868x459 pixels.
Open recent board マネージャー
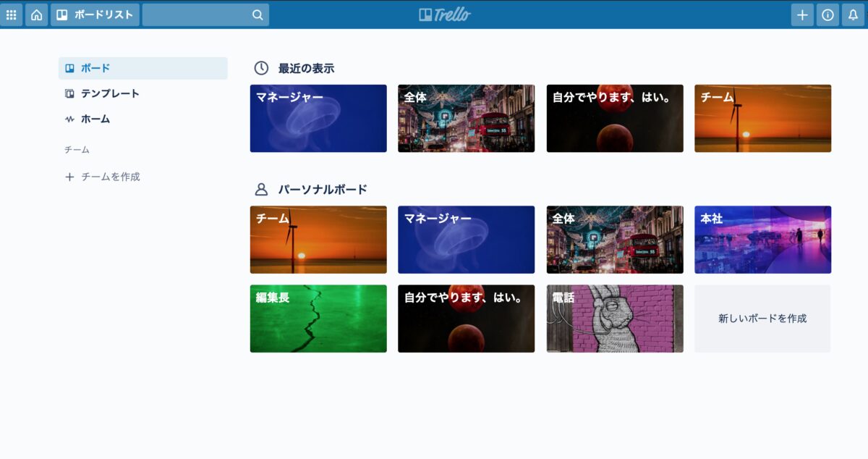pos(318,118)
